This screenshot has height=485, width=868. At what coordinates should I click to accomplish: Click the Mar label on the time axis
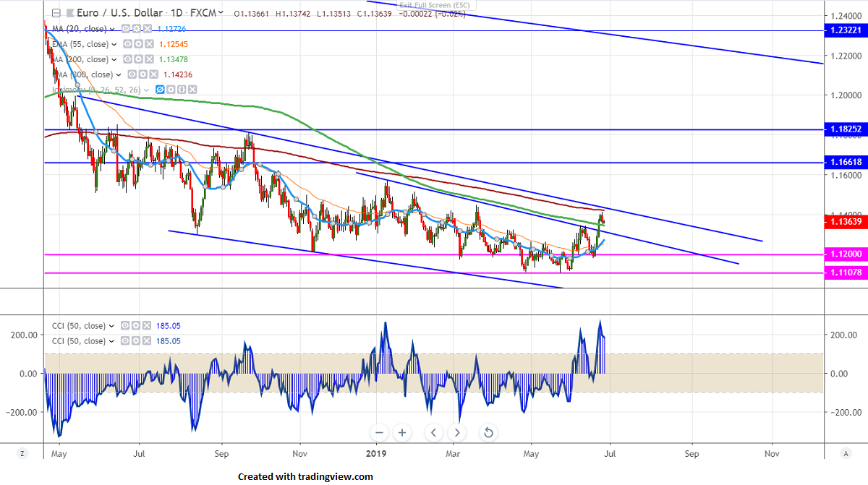pyautogui.click(x=454, y=454)
